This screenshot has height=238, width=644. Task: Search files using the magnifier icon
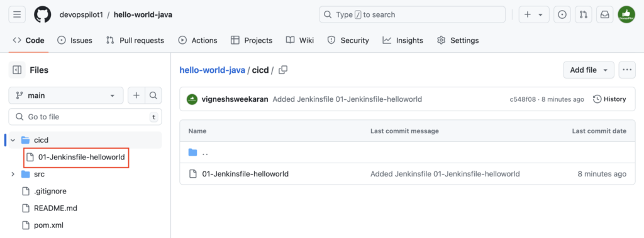click(153, 95)
